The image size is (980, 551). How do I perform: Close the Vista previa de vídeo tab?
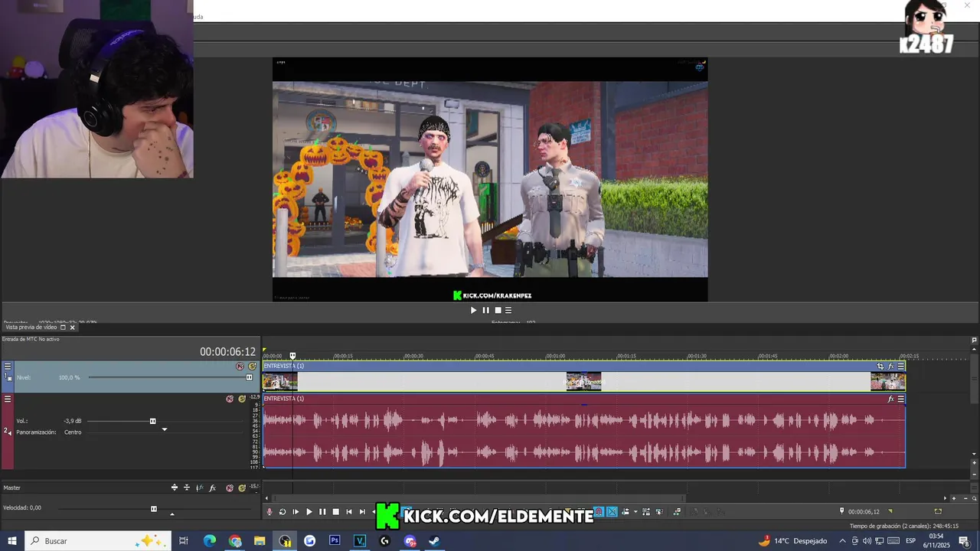(73, 328)
